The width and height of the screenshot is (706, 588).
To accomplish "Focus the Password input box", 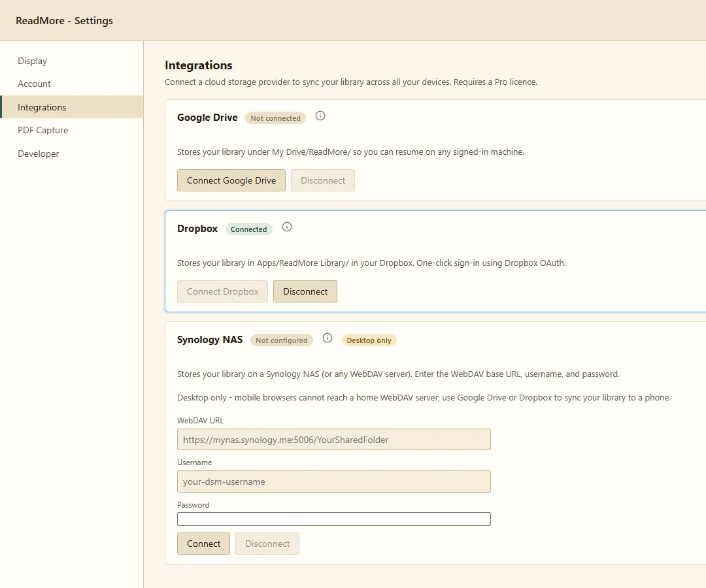I will point(334,519).
